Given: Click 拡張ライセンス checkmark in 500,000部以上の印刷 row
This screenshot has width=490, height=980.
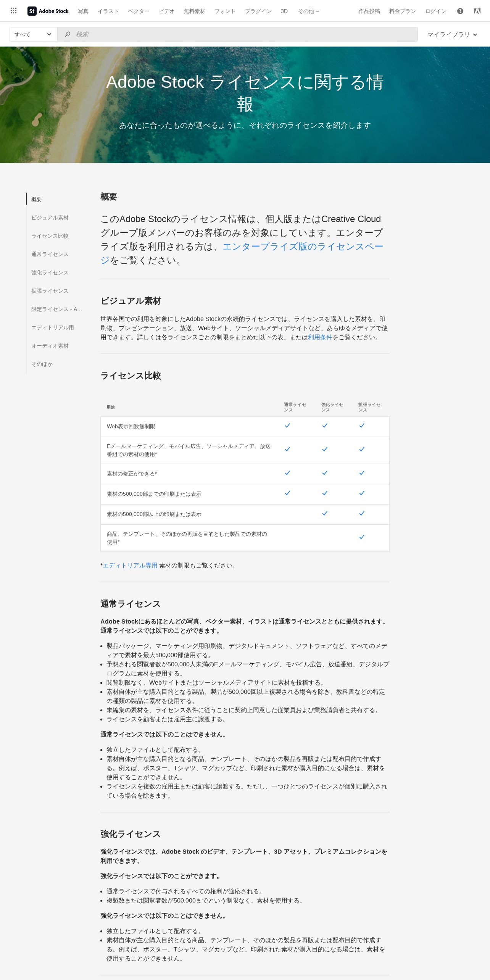Looking at the screenshot, I should click(x=362, y=513).
